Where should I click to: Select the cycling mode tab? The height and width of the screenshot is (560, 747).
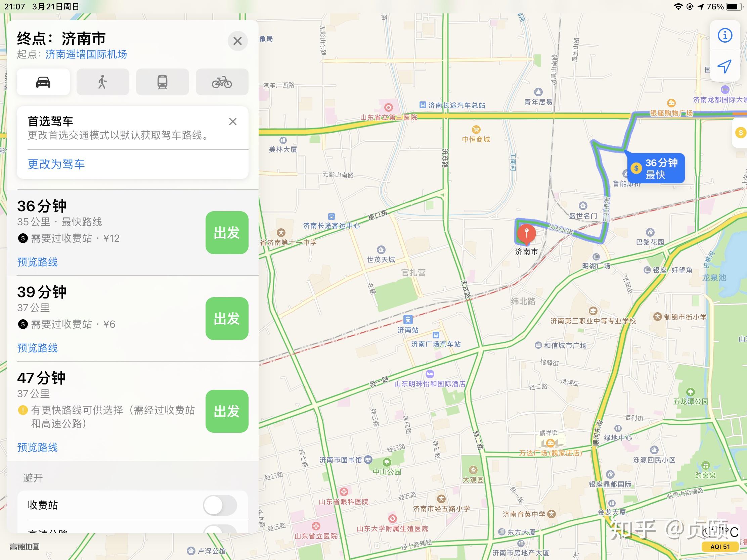222,82
